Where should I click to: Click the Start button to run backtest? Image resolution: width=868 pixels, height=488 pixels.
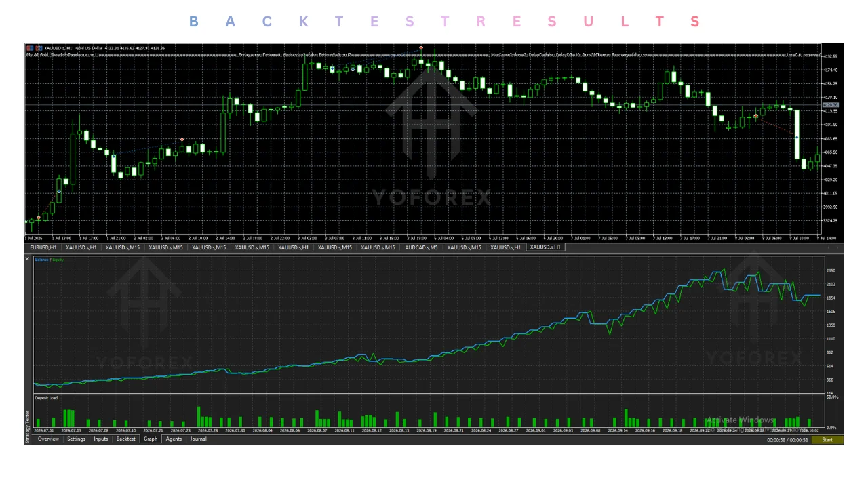coord(827,440)
